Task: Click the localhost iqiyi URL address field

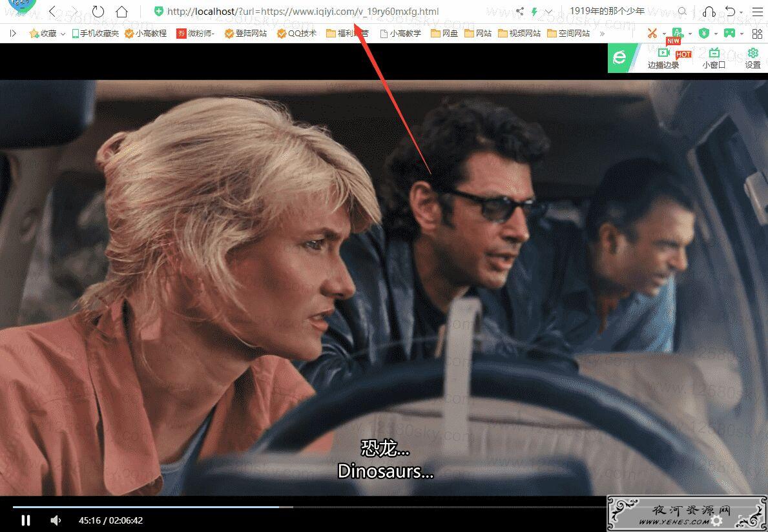Action: 303,11
